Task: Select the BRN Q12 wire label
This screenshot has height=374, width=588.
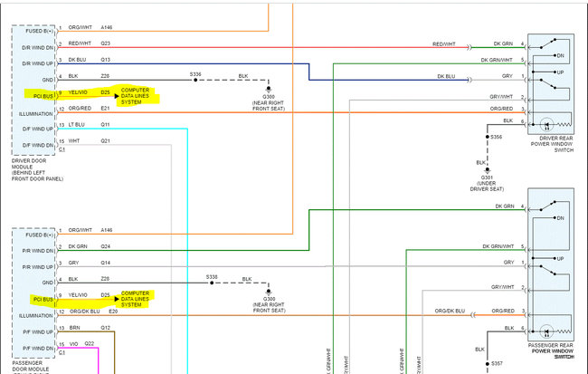Action: (90, 328)
